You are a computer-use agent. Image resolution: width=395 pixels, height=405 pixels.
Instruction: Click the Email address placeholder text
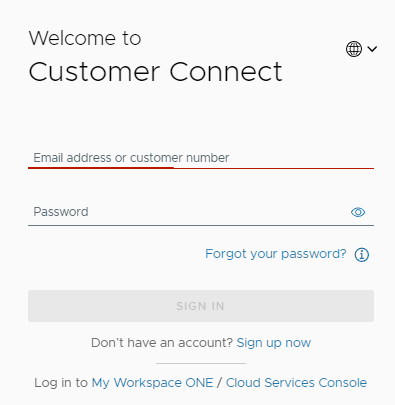tap(131, 158)
